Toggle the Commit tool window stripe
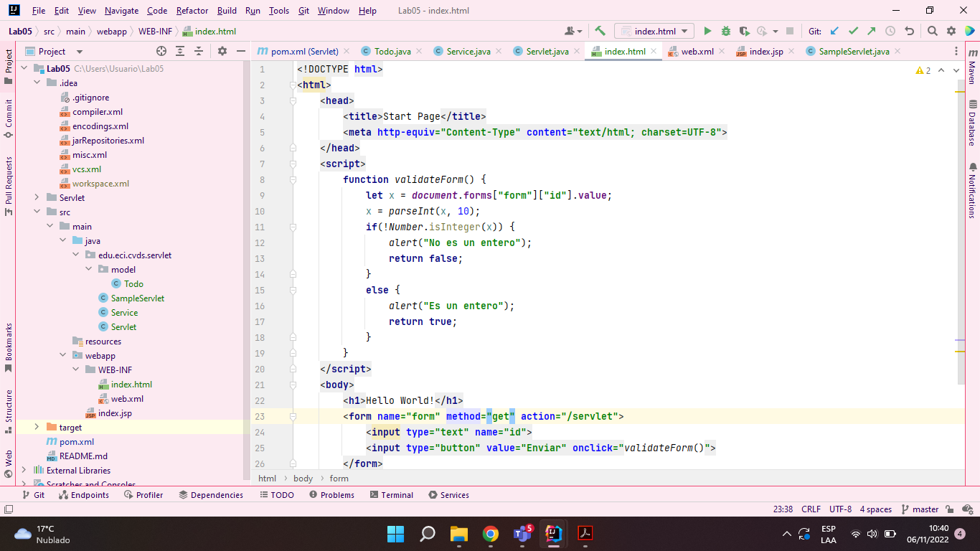This screenshot has width=980, height=551. 9,118
